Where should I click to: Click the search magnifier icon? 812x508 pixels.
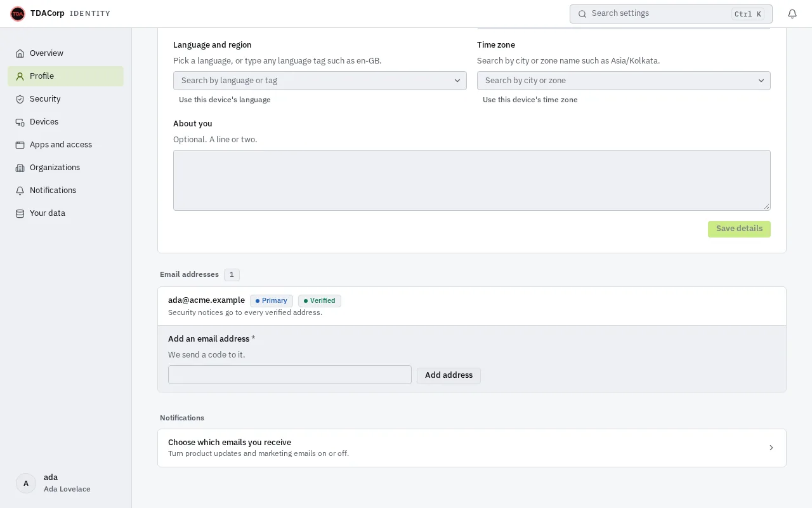tap(582, 14)
